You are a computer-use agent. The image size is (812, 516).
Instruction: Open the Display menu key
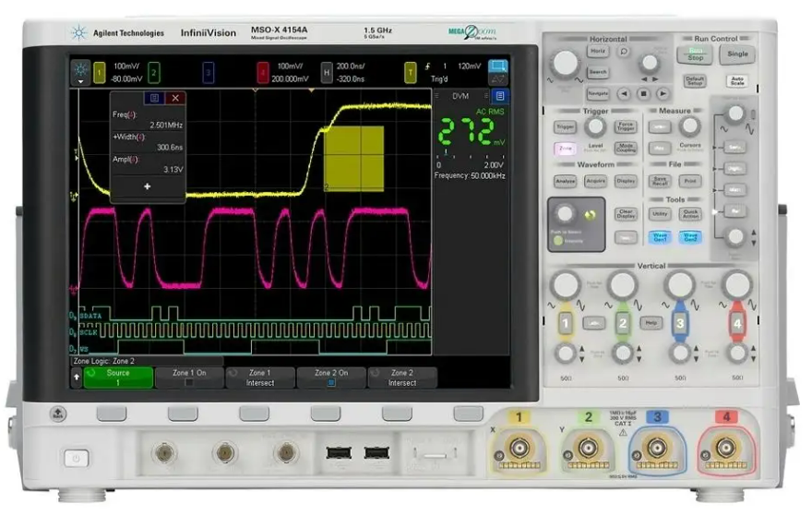click(626, 181)
